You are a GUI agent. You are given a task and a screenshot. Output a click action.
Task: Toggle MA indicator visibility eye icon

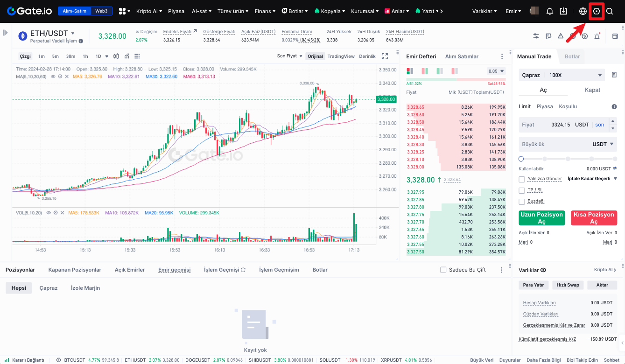[x=53, y=77]
